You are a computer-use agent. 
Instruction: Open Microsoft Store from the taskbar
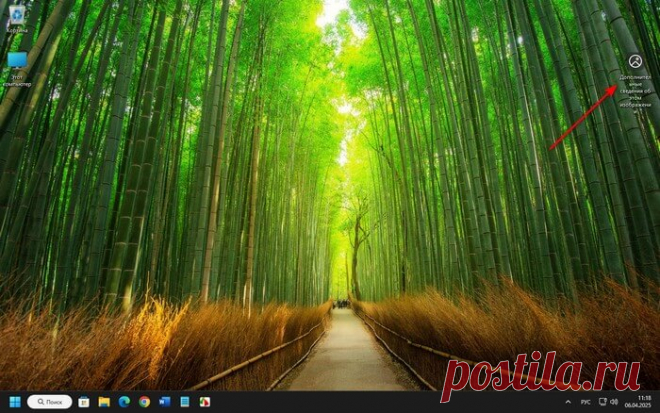pyautogui.click(x=84, y=401)
